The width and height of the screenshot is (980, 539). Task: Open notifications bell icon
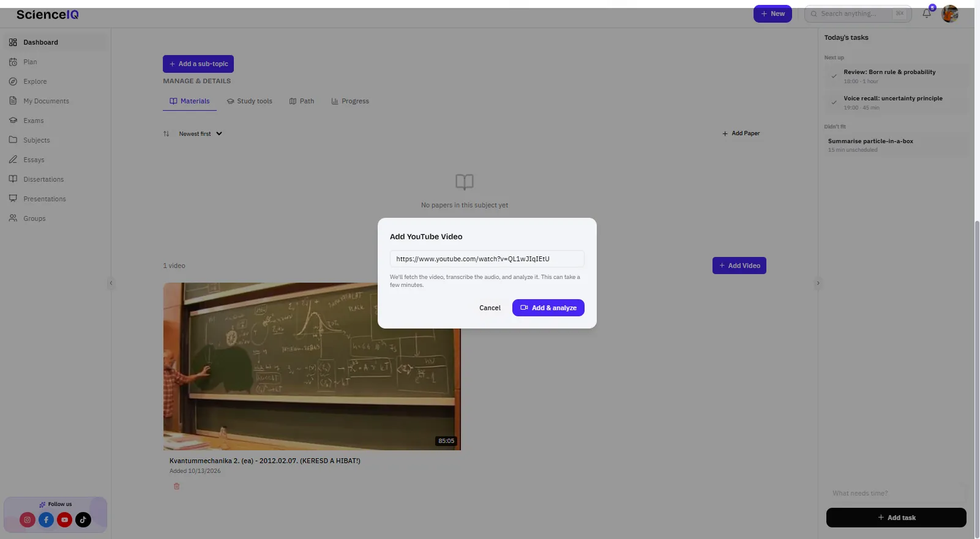tap(927, 13)
